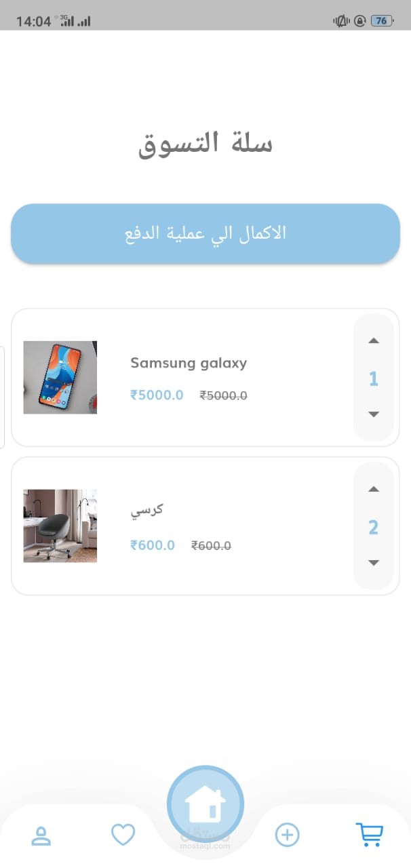Open the profile icon in bottom navigation
The width and height of the screenshot is (411, 868).
coord(41,835)
